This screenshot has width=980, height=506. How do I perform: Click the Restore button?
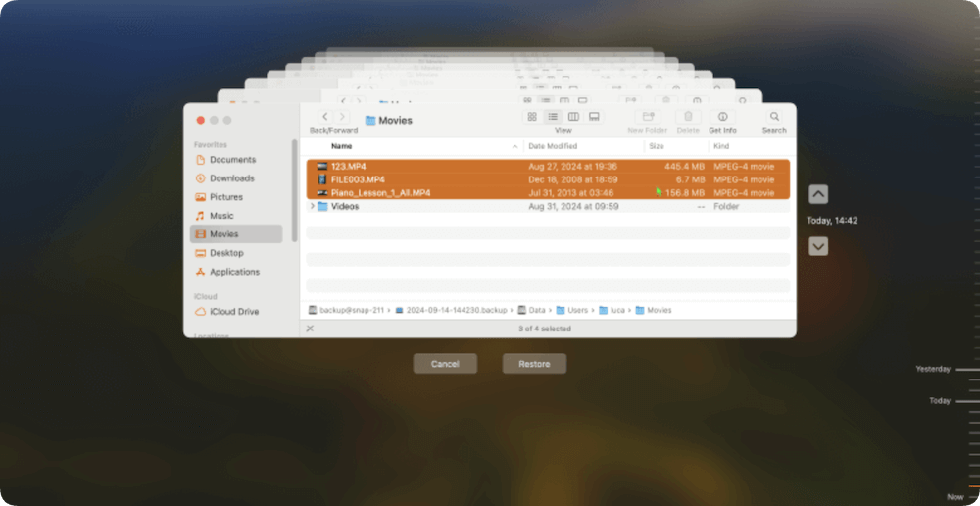(534, 364)
